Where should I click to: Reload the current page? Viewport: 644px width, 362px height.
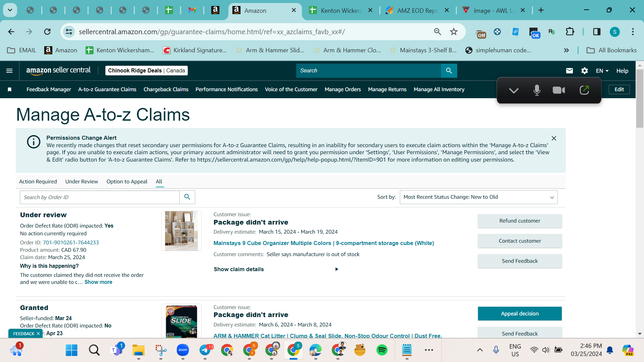[x=47, y=32]
